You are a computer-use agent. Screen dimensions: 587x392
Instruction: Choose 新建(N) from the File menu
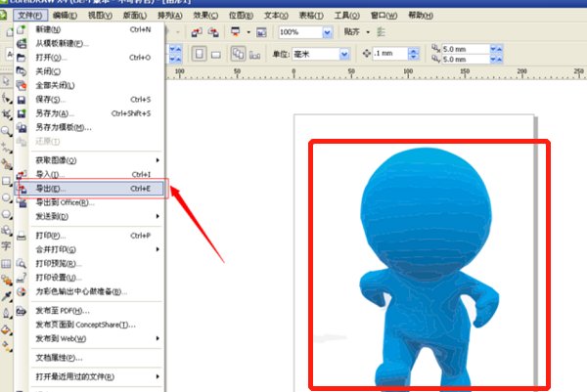(x=89, y=29)
